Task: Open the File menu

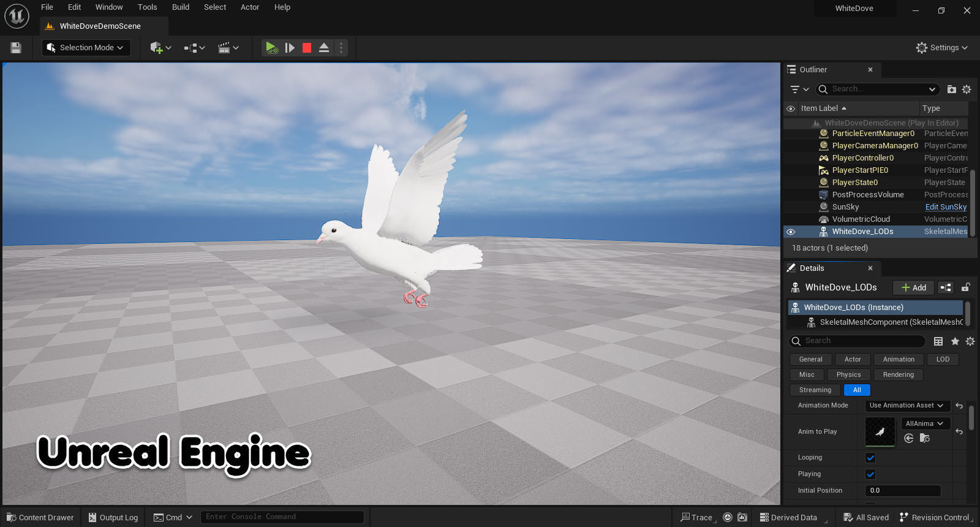Action: click(x=47, y=7)
